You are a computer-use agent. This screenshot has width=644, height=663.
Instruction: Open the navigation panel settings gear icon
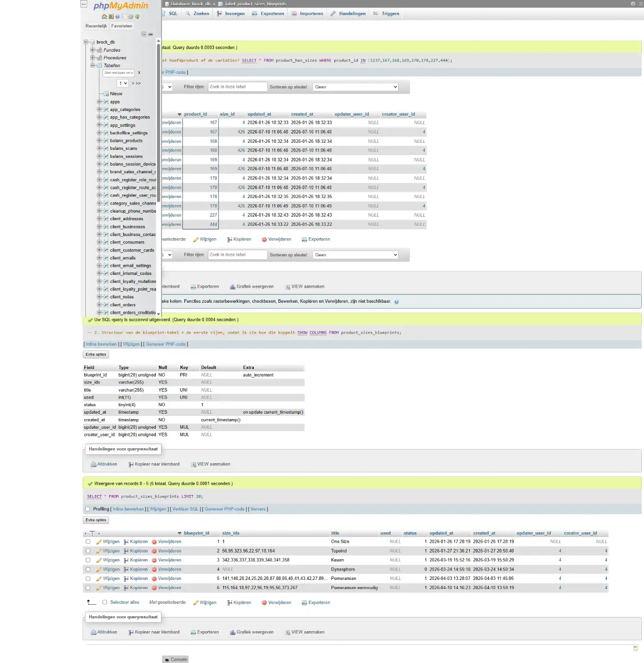click(130, 17)
